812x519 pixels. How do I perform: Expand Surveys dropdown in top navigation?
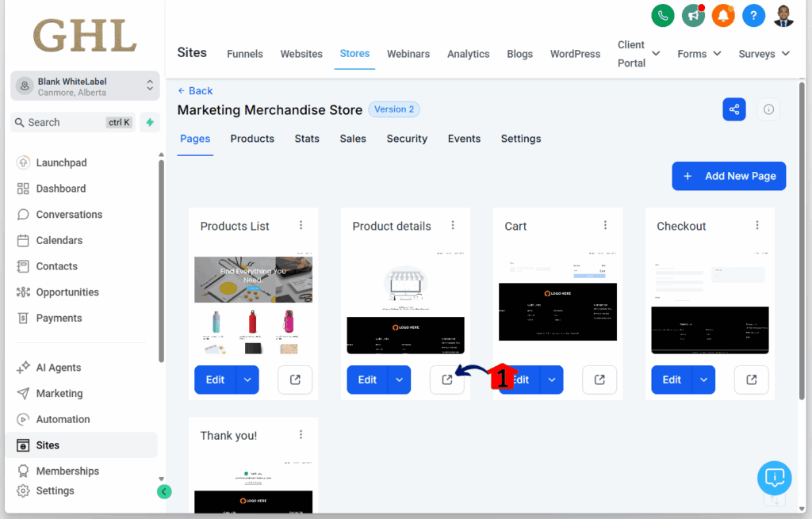[x=764, y=54]
